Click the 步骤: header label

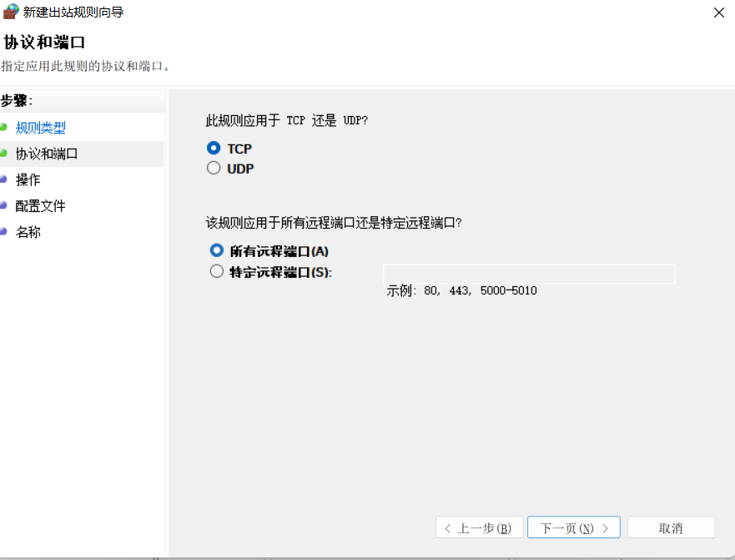pyautogui.click(x=17, y=101)
